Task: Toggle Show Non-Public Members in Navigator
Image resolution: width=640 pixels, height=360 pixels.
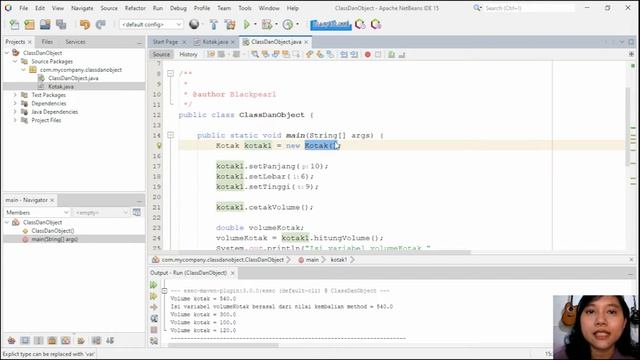Action: coord(52,340)
